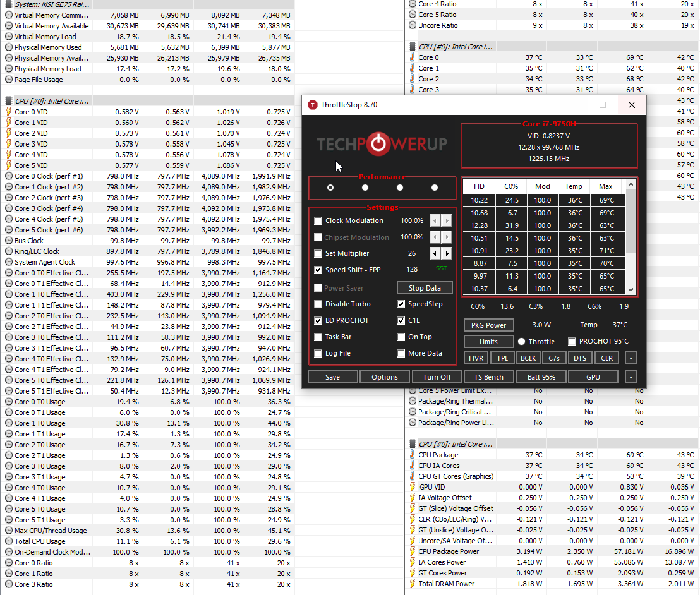Click the Total CPU Usage row icon

(8, 541)
